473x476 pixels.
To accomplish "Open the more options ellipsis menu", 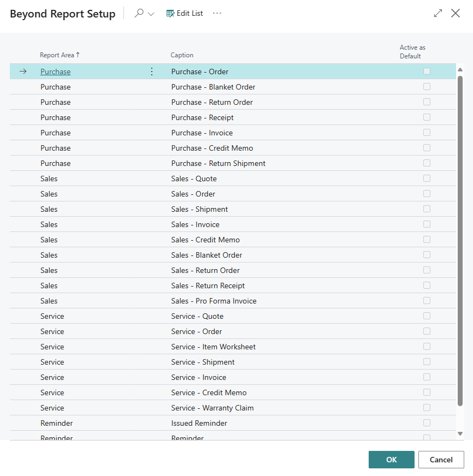I will coord(217,14).
